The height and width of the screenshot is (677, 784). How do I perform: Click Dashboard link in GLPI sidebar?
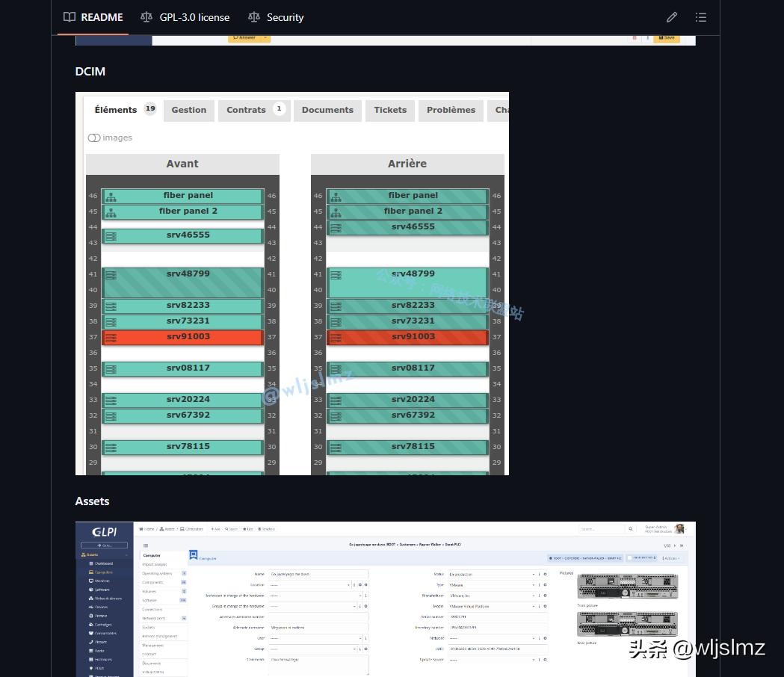(x=104, y=563)
